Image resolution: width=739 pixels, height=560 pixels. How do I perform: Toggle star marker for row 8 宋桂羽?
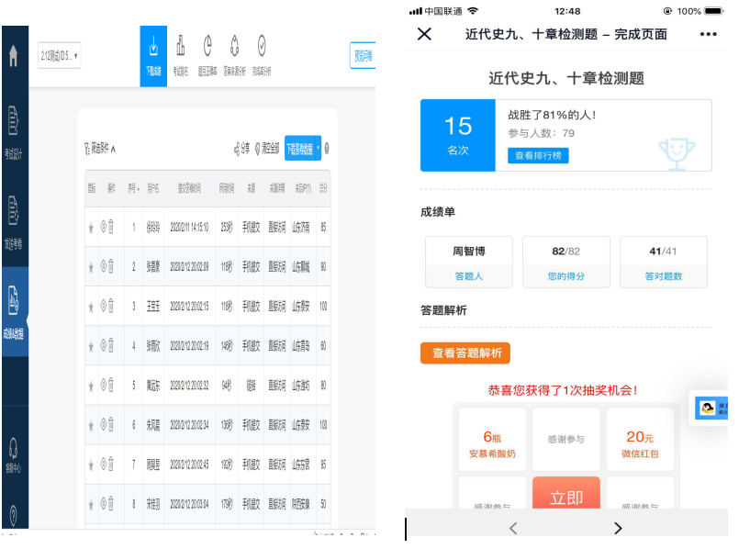90,504
